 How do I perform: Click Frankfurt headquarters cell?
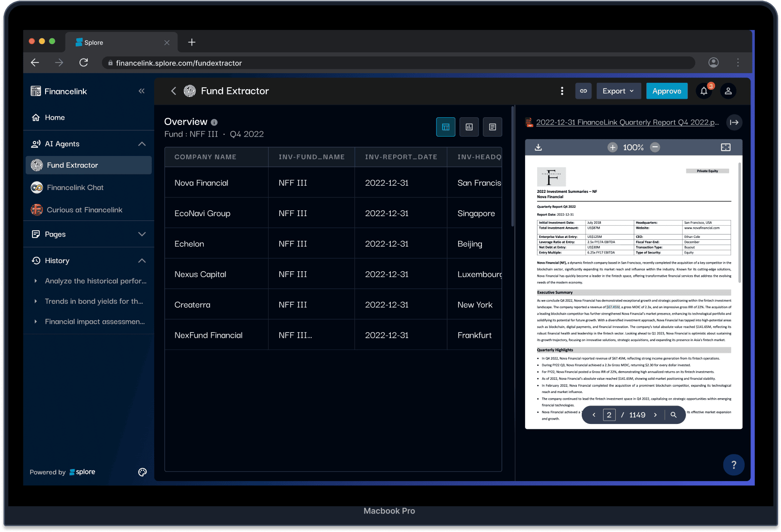pyautogui.click(x=475, y=335)
